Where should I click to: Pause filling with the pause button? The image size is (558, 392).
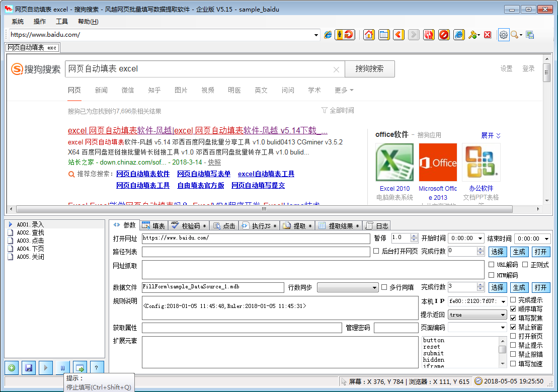point(62,368)
